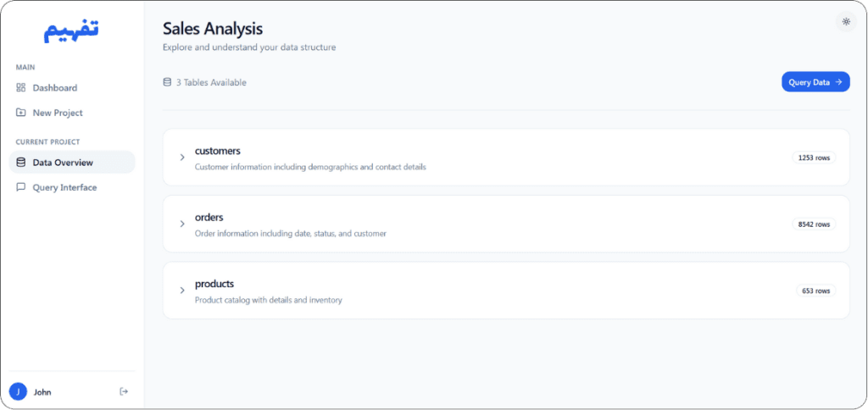This screenshot has width=868, height=410.
Task: Click the arrow inside the Query Data button
Action: 838,82
